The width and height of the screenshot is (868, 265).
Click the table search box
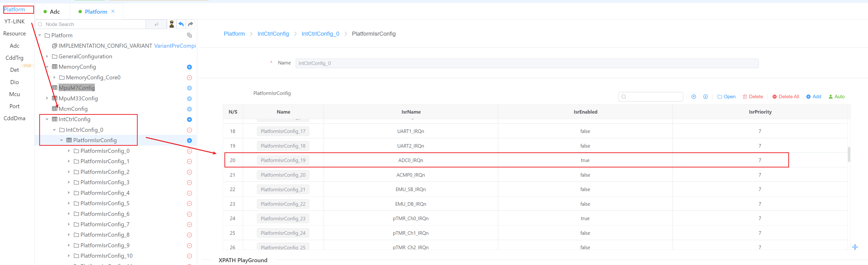pyautogui.click(x=651, y=97)
